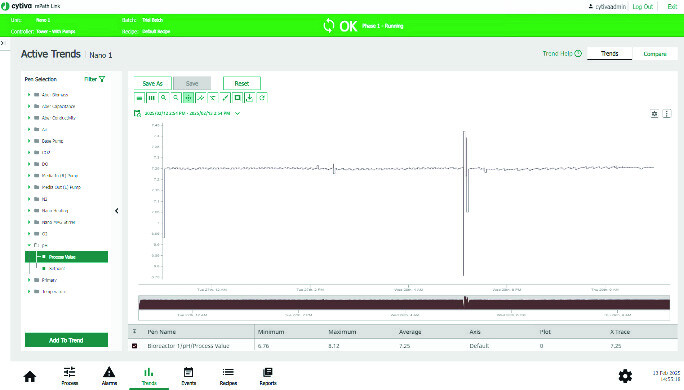Expand the Aber Capacitance folder
The width and height of the screenshot is (684, 390).
(x=29, y=106)
